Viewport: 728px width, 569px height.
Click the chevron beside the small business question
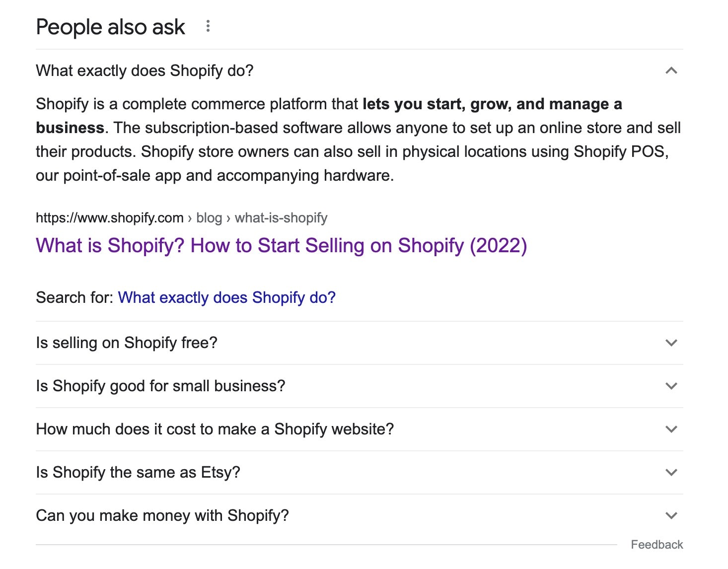pos(671,386)
